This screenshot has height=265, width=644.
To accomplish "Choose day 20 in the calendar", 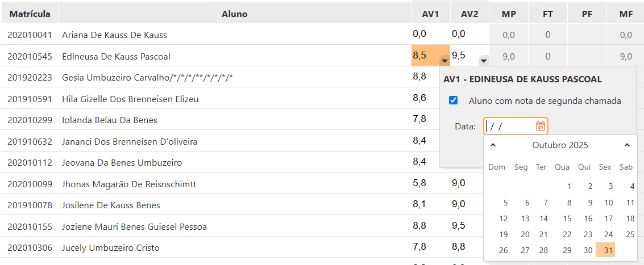I will [x=525, y=234].
